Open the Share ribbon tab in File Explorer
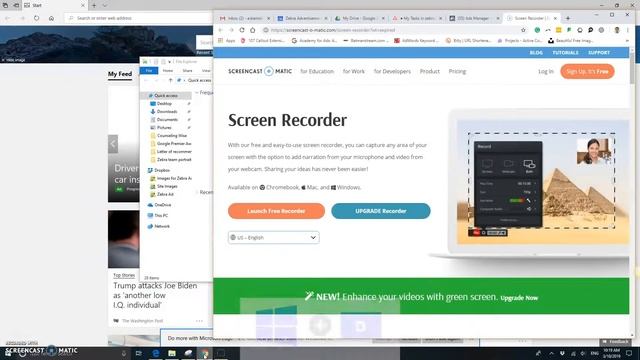This screenshot has width=640, height=360. point(187,71)
